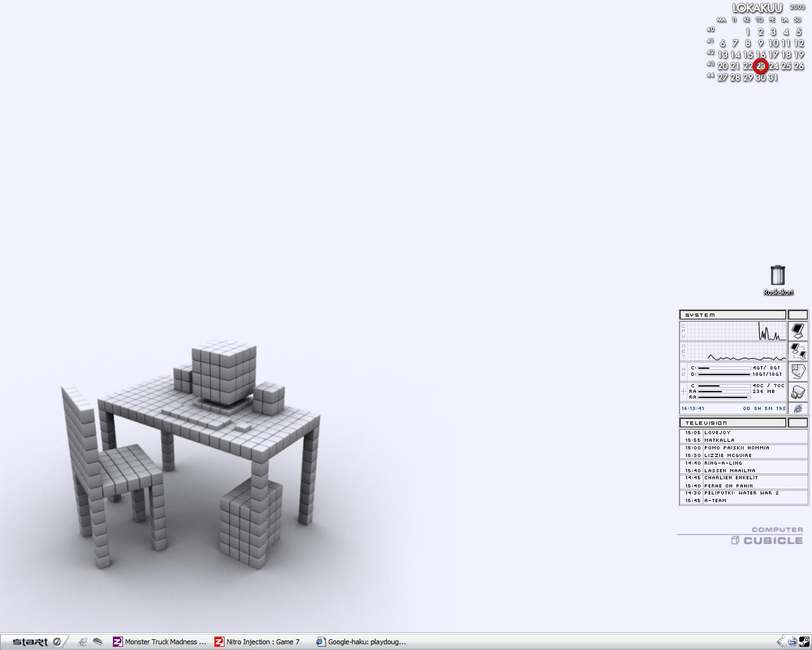This screenshot has width=812, height=650.
Task: Open the Google-haku taskbar window
Action: coord(362,642)
